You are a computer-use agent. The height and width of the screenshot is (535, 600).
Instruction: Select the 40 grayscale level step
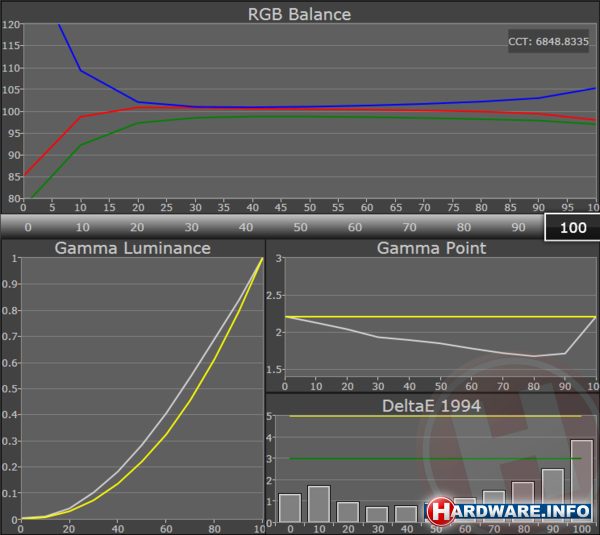[246, 227]
